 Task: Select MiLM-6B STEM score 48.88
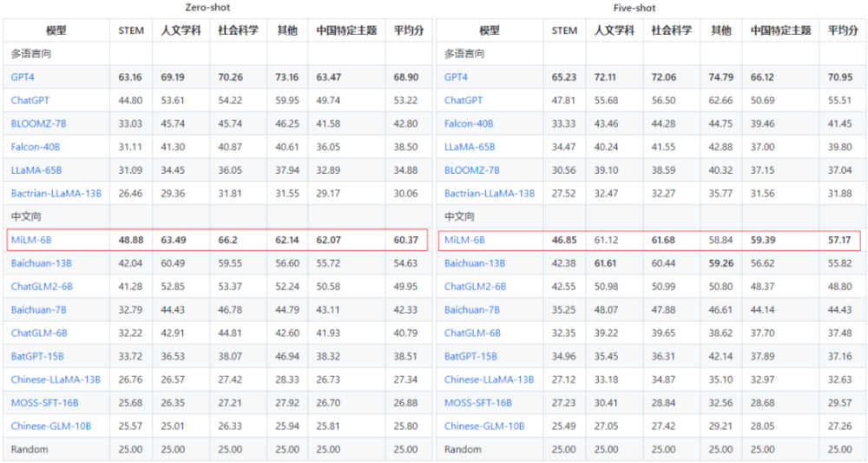tap(131, 240)
